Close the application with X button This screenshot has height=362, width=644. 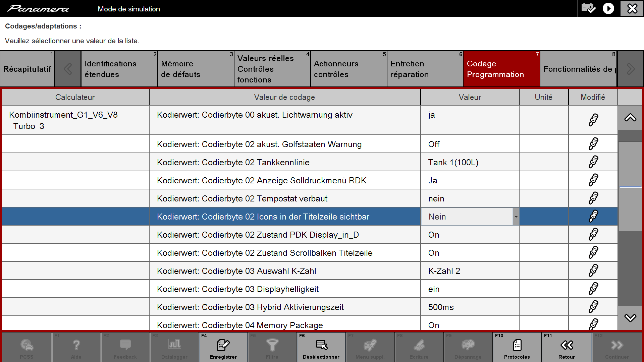coord(632,8)
